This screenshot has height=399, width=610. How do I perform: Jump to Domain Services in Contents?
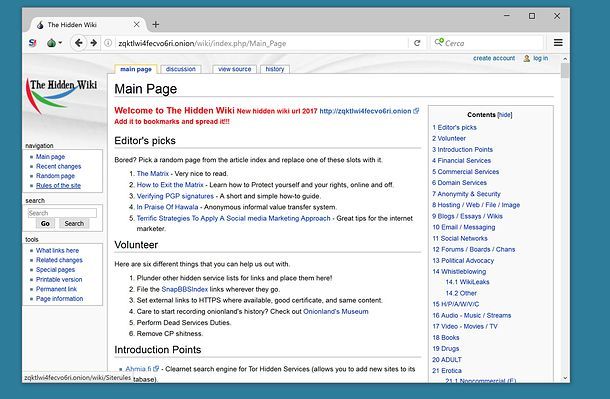pyautogui.click(x=459, y=183)
